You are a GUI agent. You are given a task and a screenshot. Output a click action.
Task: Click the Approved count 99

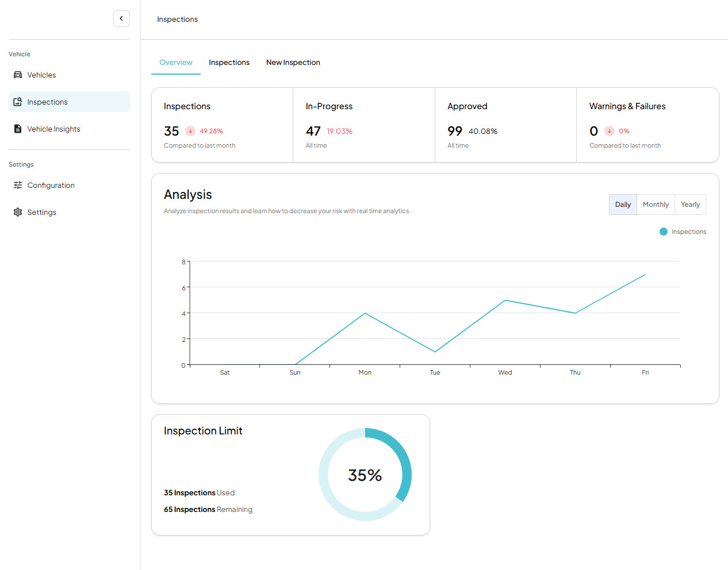[455, 131]
